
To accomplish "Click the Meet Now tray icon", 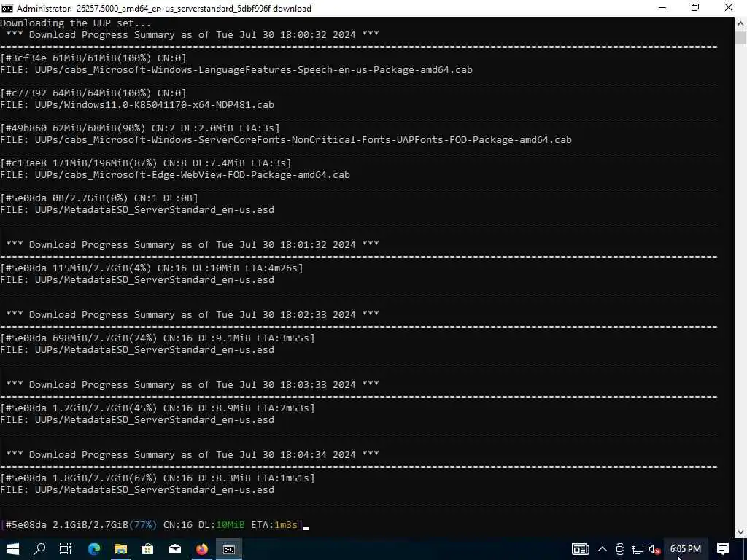I will 620,549.
